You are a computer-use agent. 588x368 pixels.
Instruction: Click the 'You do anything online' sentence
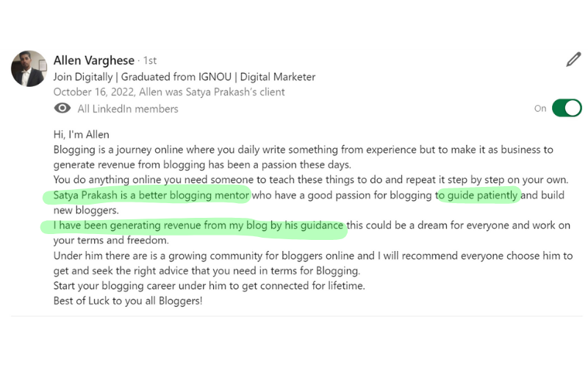click(x=311, y=180)
